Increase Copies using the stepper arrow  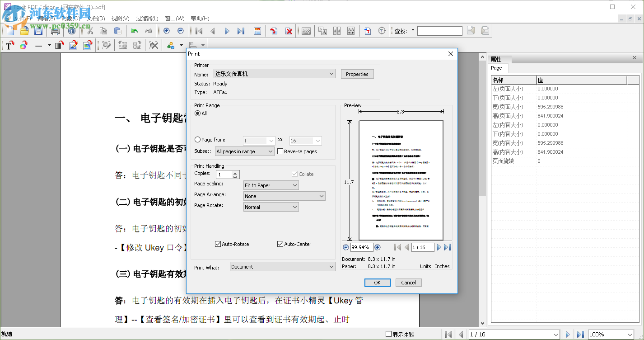(235, 172)
